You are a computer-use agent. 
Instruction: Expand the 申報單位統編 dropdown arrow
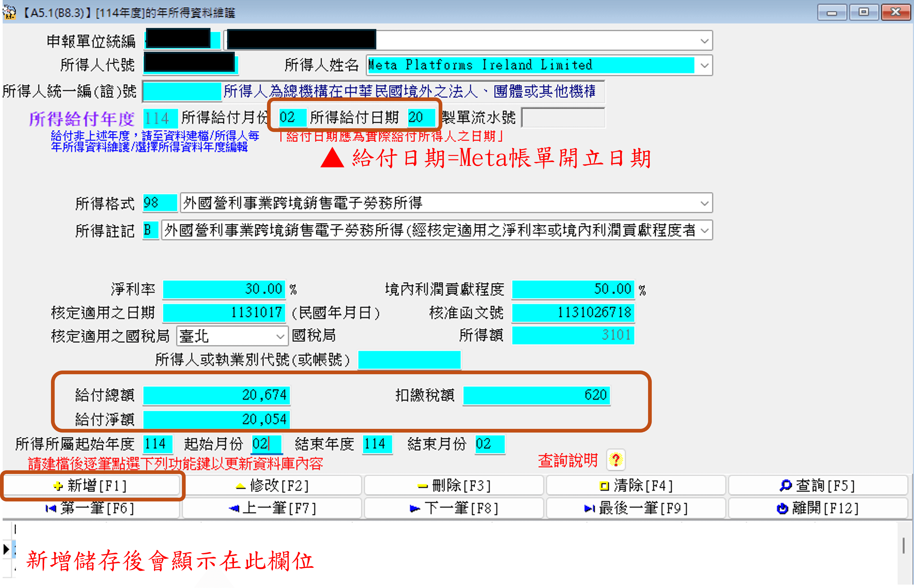coord(704,41)
